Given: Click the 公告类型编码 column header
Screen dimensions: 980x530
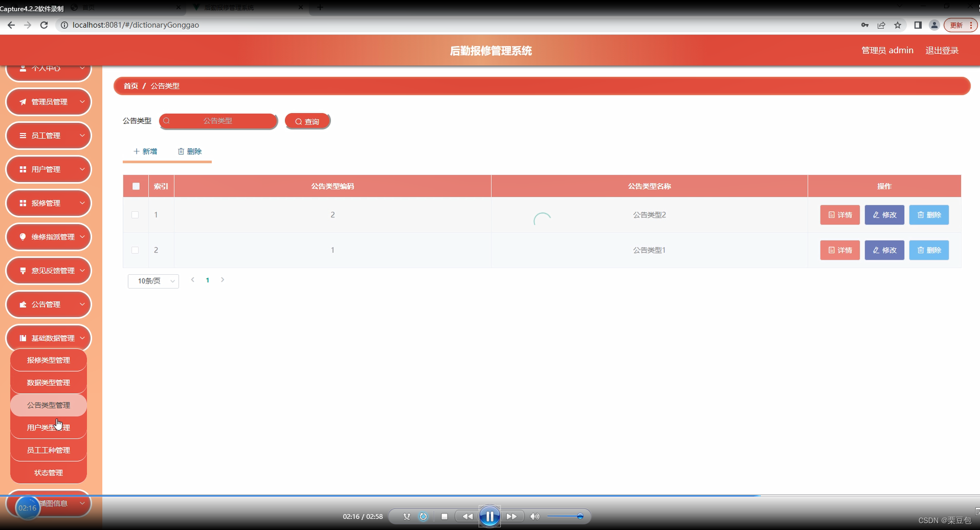Looking at the screenshot, I should pos(332,186).
